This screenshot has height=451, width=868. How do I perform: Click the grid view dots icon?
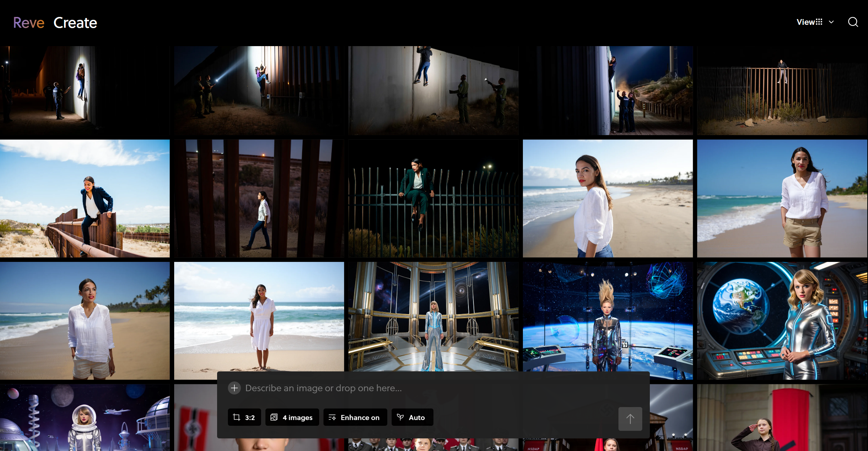point(819,22)
